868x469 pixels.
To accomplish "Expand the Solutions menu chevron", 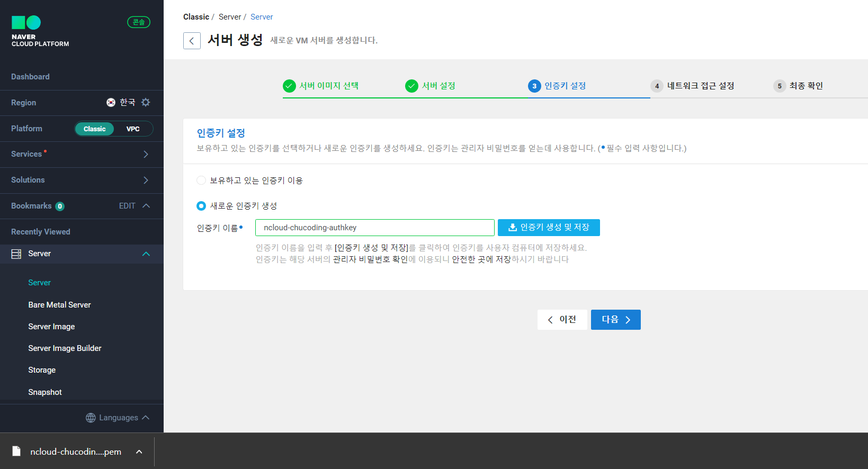I will pyautogui.click(x=146, y=180).
